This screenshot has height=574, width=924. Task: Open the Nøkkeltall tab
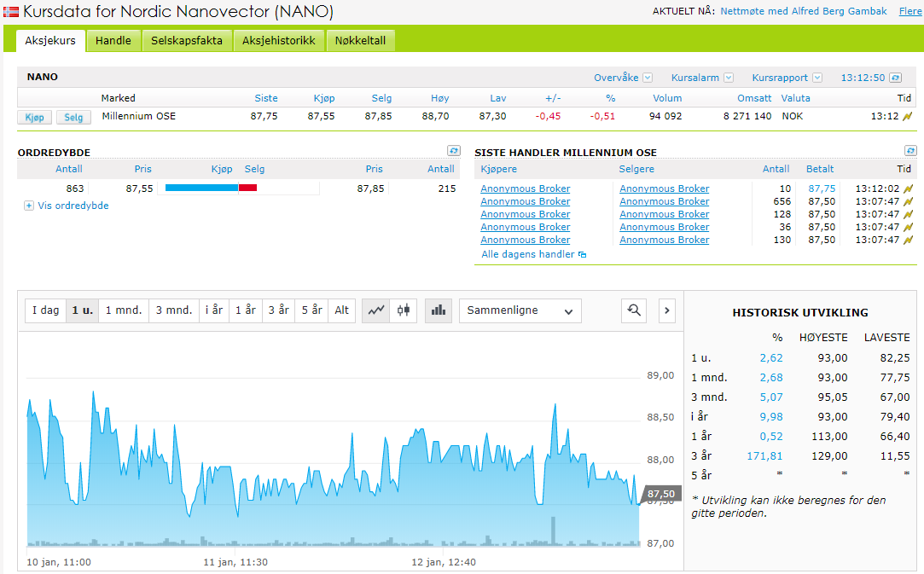pos(360,41)
